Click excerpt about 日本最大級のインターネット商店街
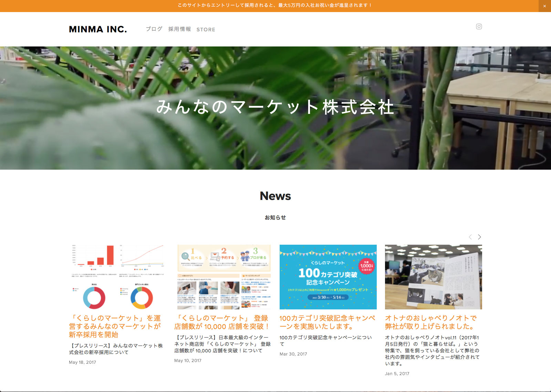The width and height of the screenshot is (551, 392). [x=222, y=344]
